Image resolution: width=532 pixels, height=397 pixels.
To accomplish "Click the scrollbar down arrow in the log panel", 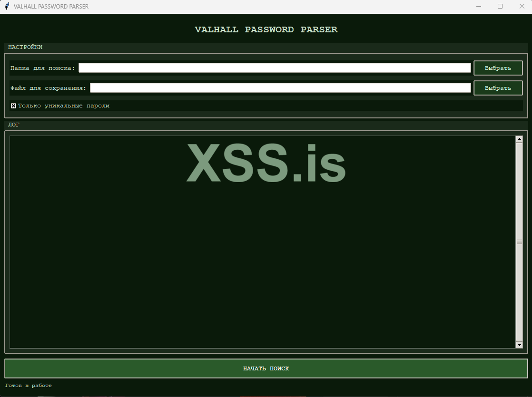I will coord(519,344).
